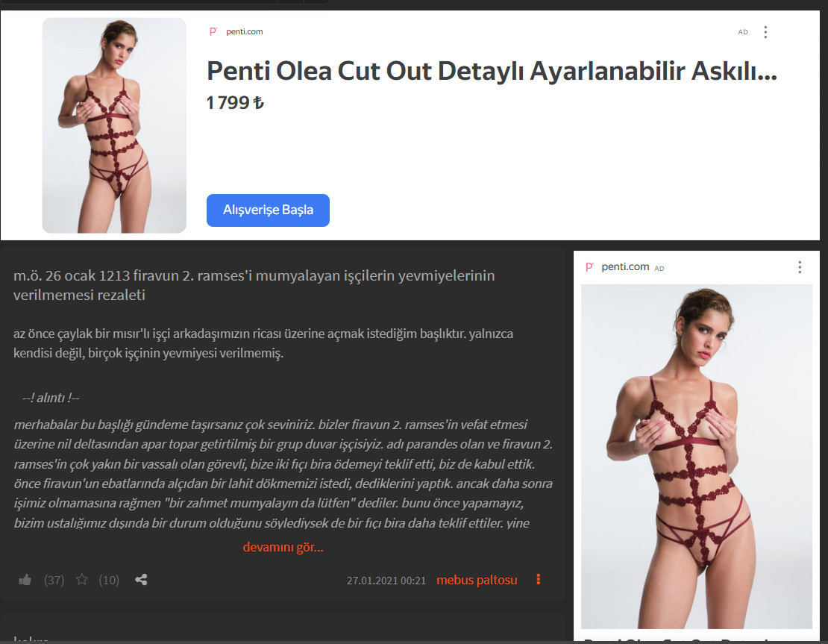The width and height of the screenshot is (828, 644).
Task: Open author profile mebus paltosu
Action: pos(477,580)
